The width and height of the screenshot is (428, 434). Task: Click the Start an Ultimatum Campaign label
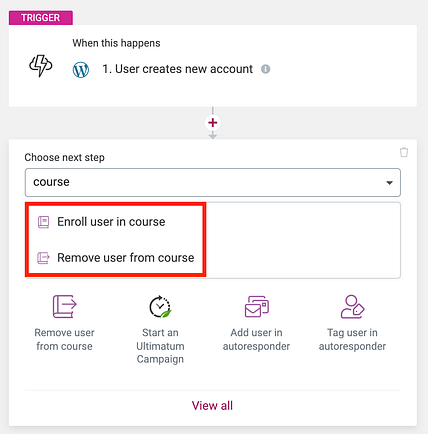point(160,346)
